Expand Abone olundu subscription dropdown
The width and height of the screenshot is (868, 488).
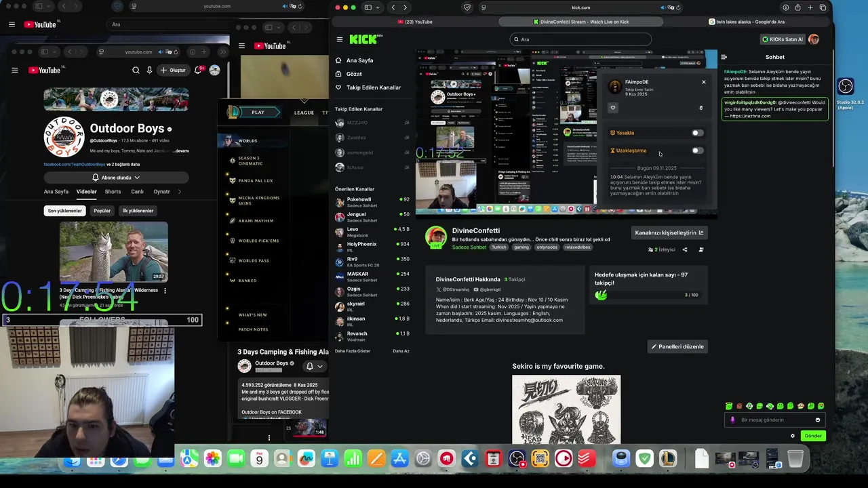point(116,178)
